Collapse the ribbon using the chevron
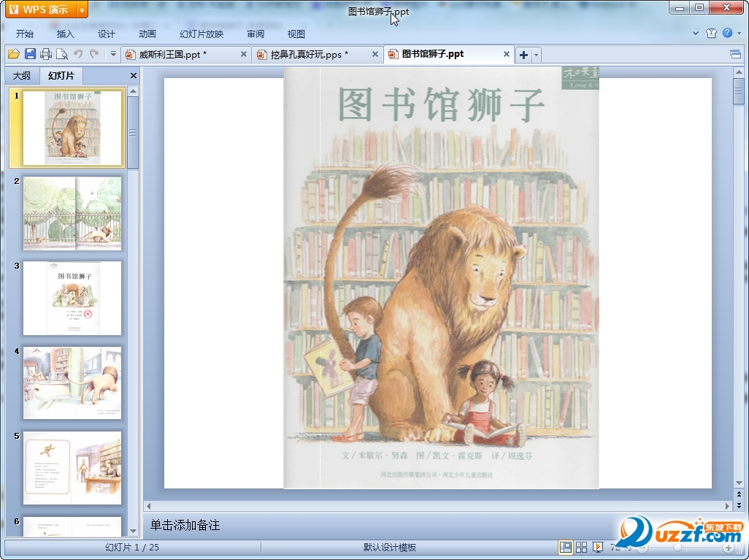Viewport: 749px width, 560px height. 696,33
